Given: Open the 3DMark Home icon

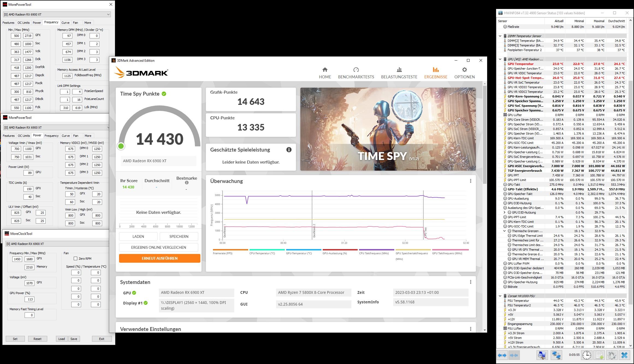Looking at the screenshot, I should pyautogui.click(x=325, y=70).
